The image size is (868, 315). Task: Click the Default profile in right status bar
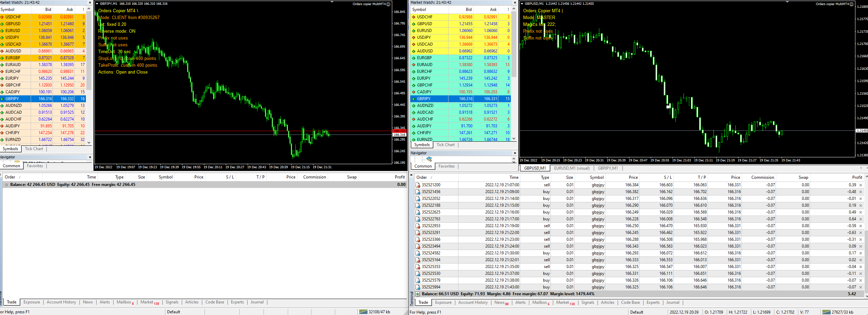[636, 312]
